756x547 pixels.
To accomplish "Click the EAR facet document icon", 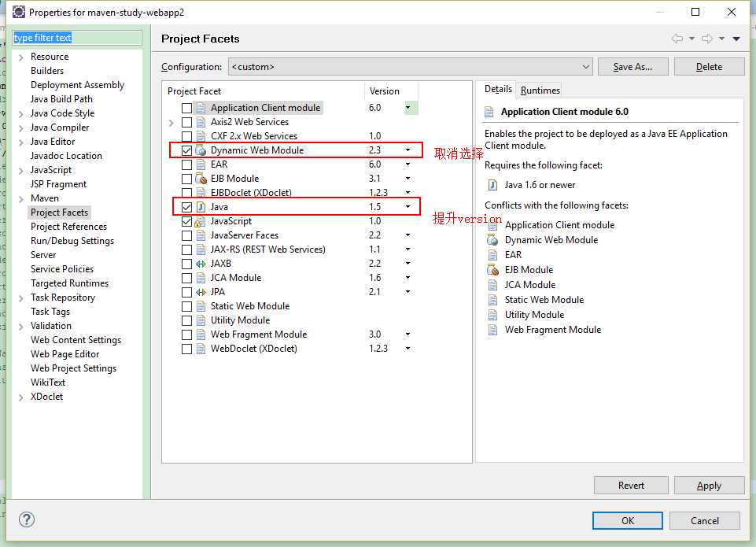I will coord(201,164).
